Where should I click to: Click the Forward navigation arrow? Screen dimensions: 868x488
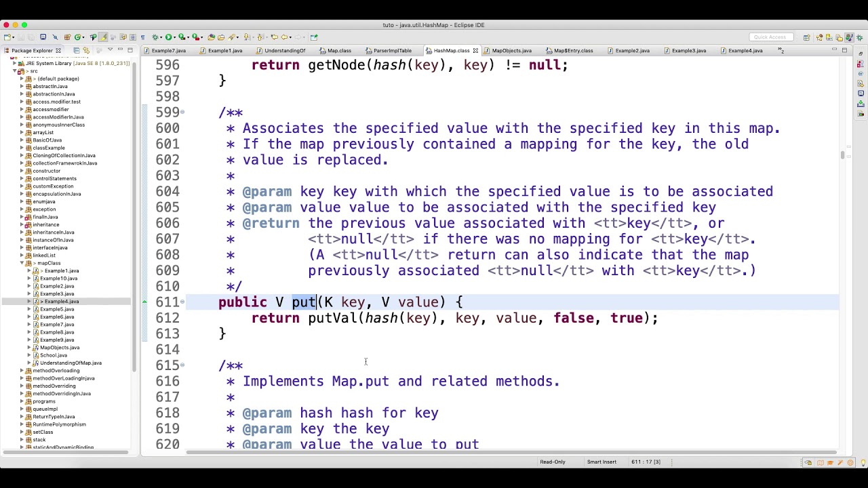(298, 37)
